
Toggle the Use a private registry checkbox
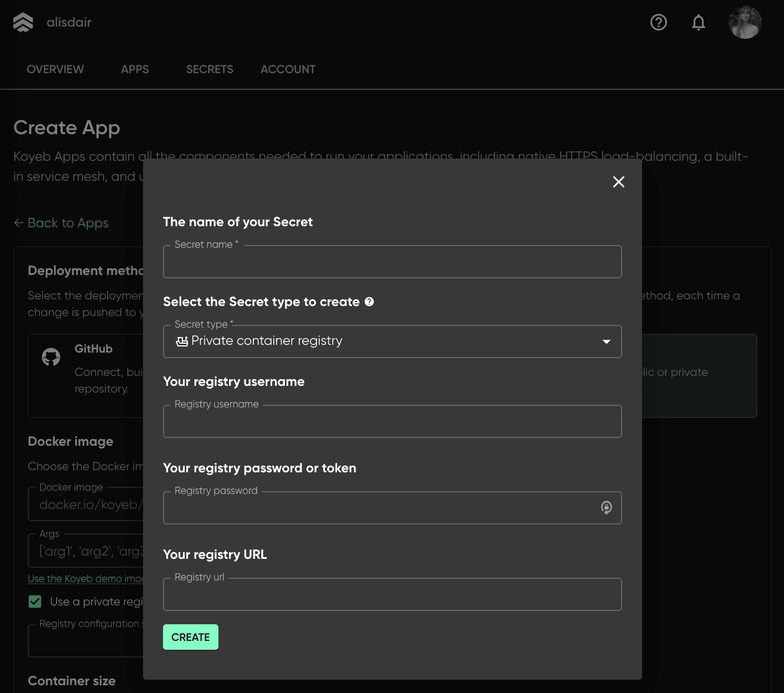pos(35,602)
